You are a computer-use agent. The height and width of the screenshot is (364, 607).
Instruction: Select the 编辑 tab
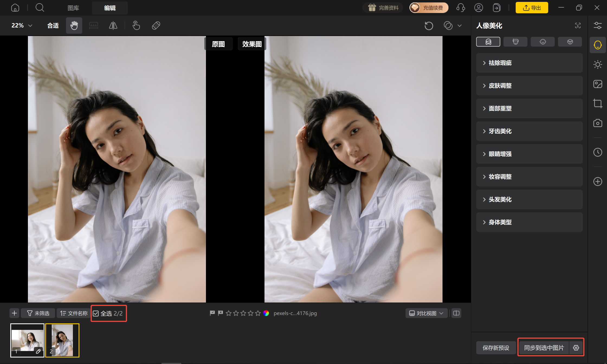click(x=110, y=8)
